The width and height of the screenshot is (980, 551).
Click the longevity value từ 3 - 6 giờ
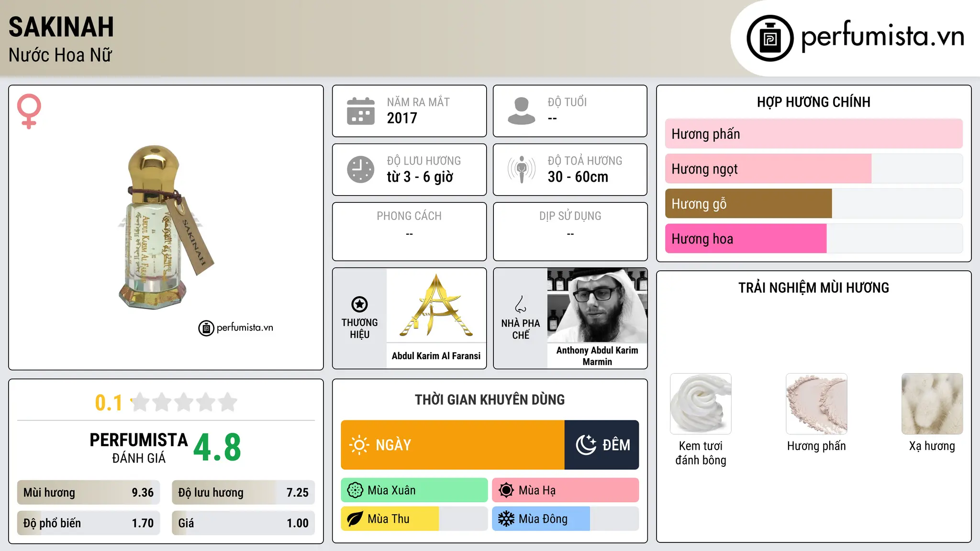click(x=420, y=177)
